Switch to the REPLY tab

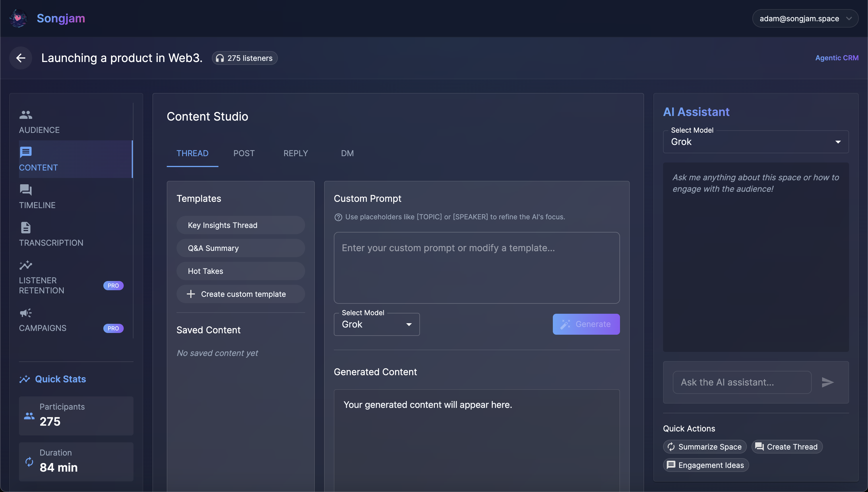coord(295,153)
